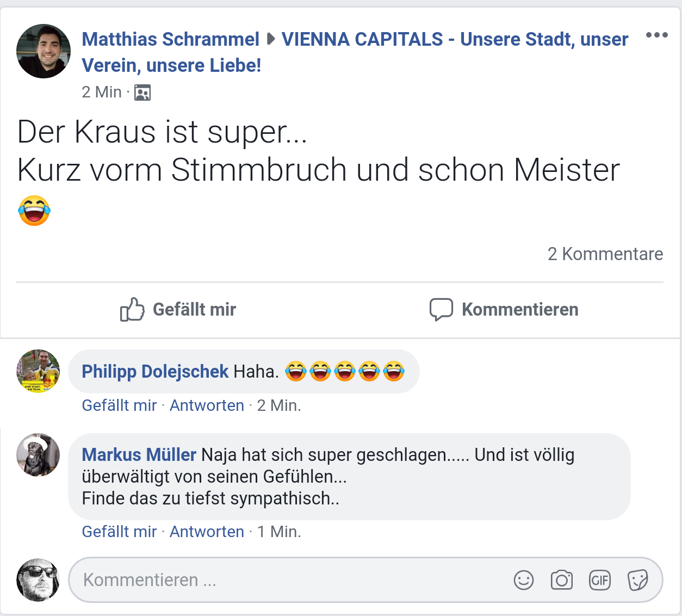
Task: Click the Kommentieren speech bubble button
Action: pyautogui.click(x=504, y=309)
